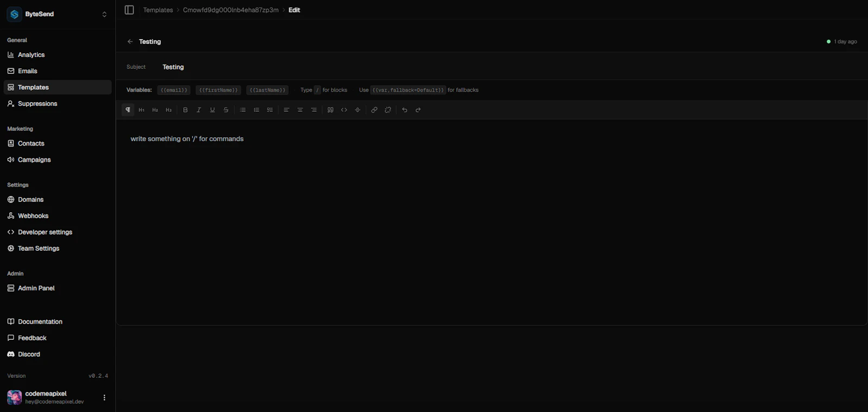Viewport: 868px width, 412px height.
Task: Open Webhooks settings
Action: click(x=58, y=216)
